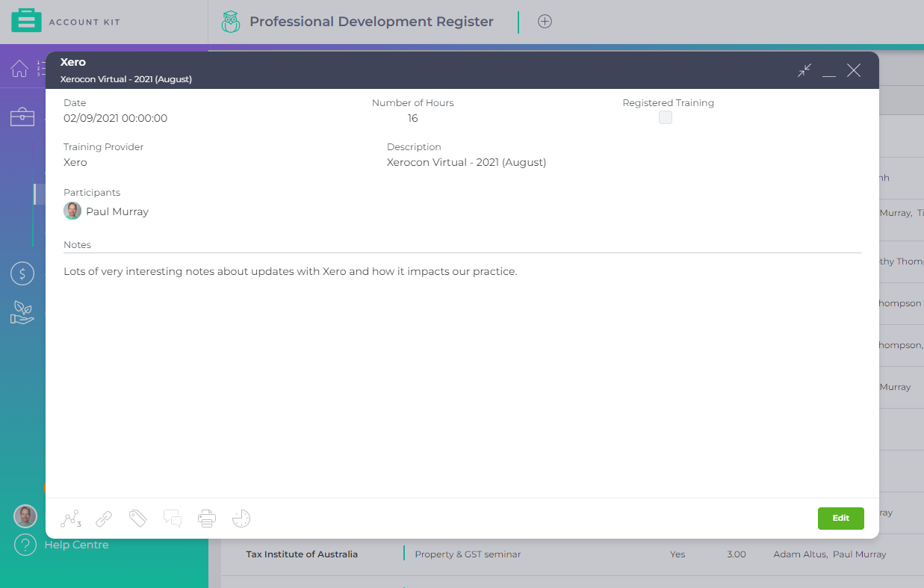Screen dimensions: 924x588
Task: Open the hand with plant icon in sidebar
Action: [22, 312]
